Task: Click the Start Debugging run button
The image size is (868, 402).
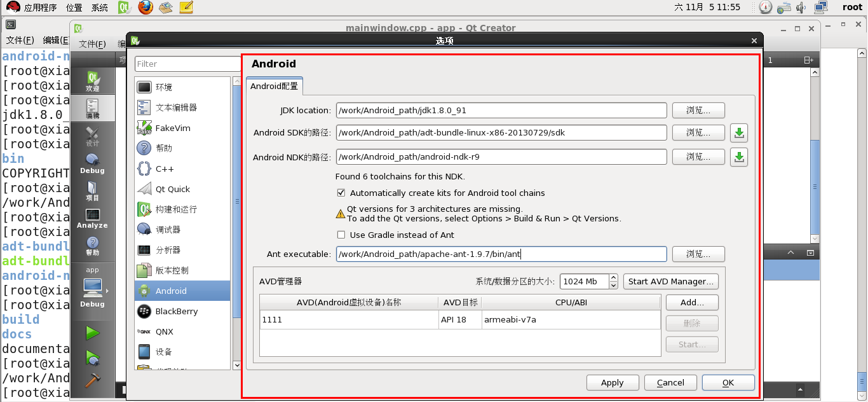Action: 93,357
